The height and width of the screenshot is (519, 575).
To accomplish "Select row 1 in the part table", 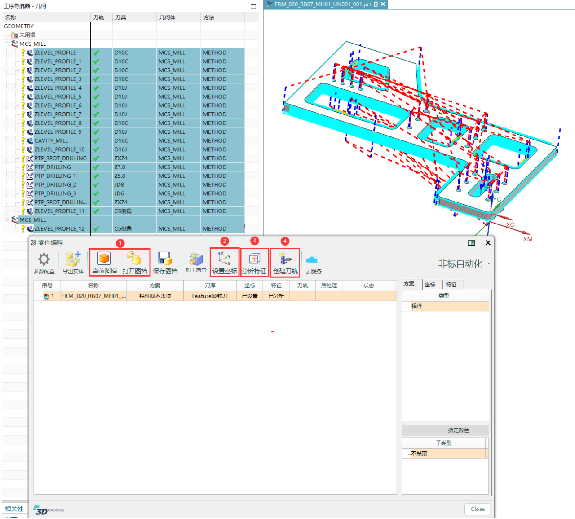I will click(x=215, y=296).
